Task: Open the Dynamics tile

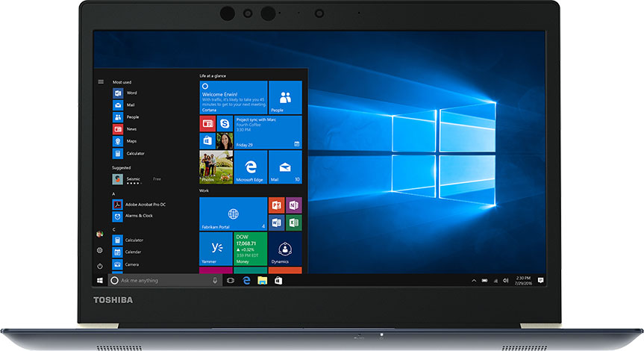Action: tap(284, 249)
